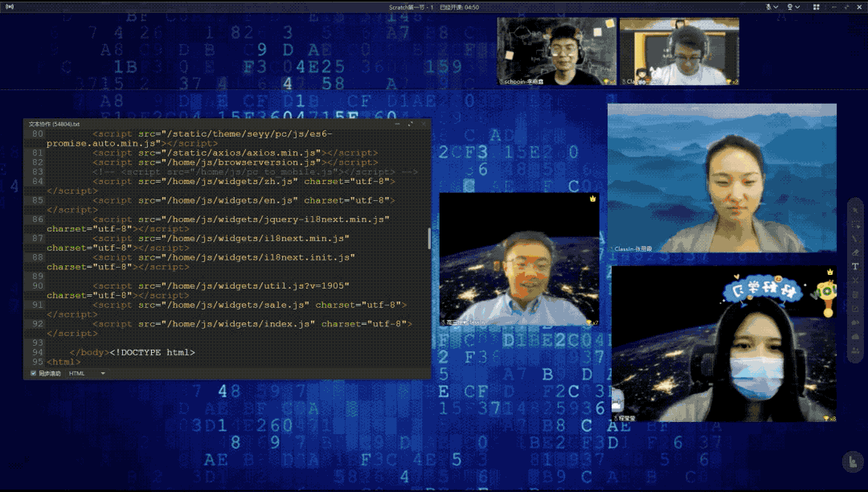Click the '已学种种' sticker on masked woman's video
868x492 pixels.
pyautogui.click(x=763, y=289)
